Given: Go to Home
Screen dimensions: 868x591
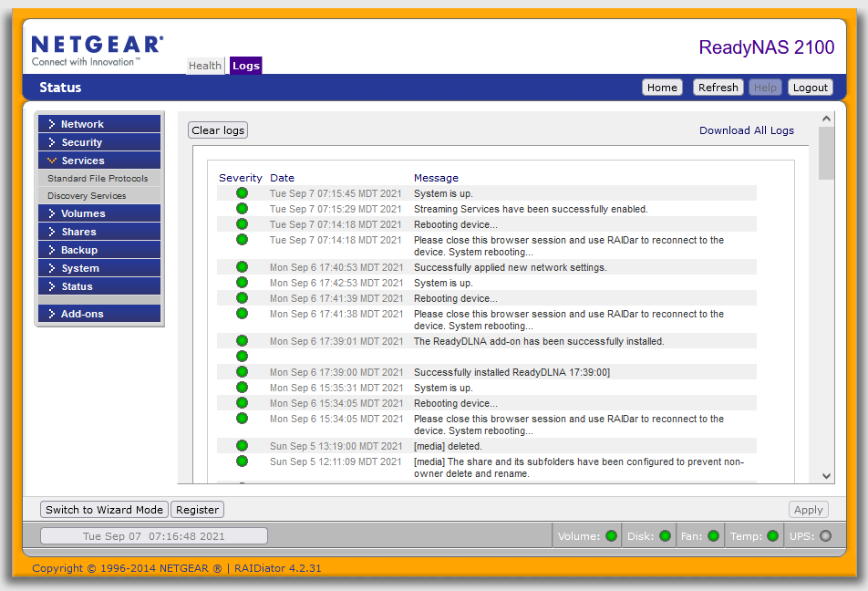Looking at the screenshot, I should (662, 88).
